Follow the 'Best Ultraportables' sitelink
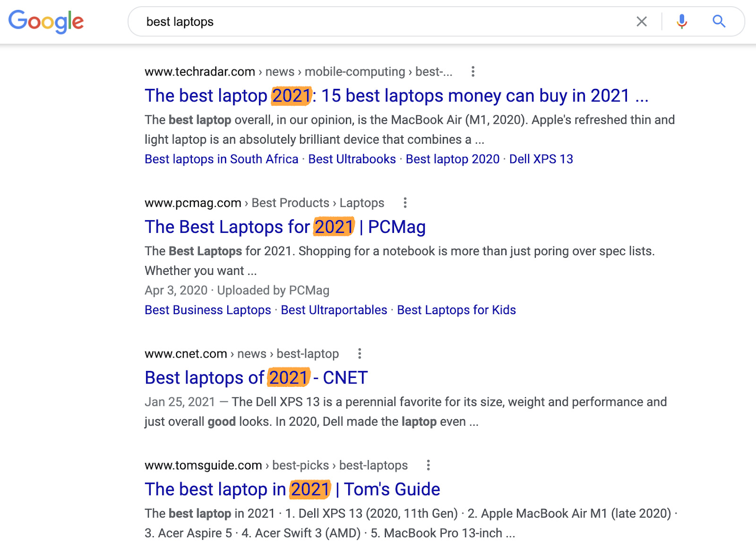 (334, 310)
